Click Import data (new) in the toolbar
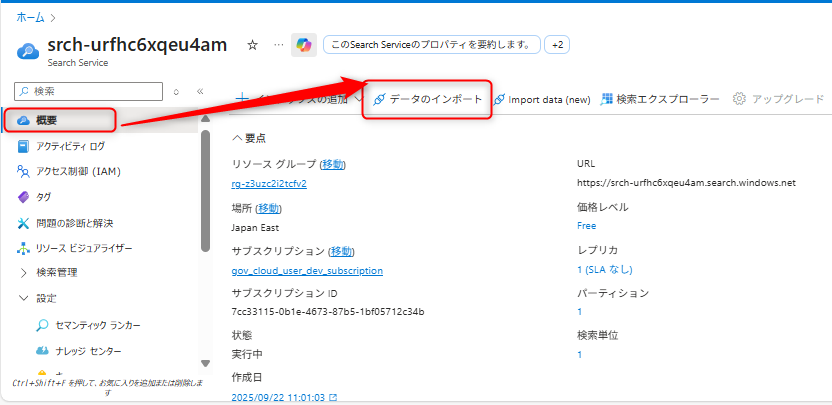Image resolution: width=832 pixels, height=405 pixels. coord(542,99)
